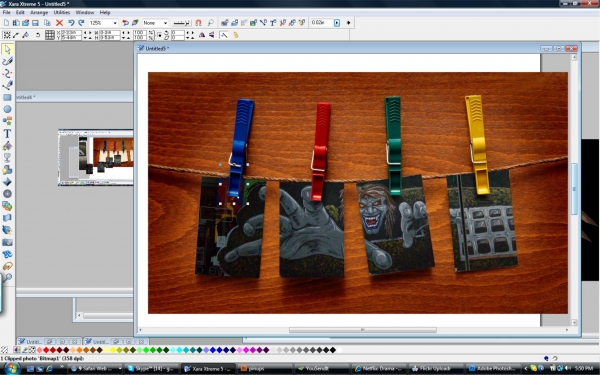Choose the Rectangle tool

pos(7,97)
